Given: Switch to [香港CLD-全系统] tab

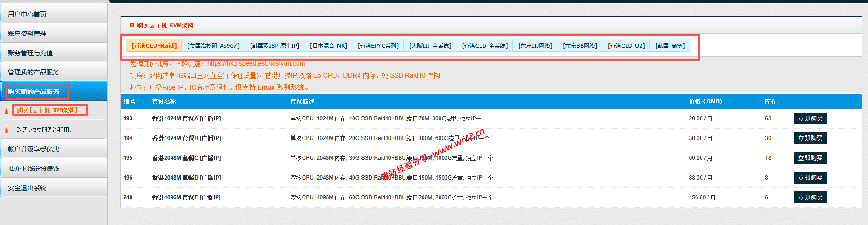Looking at the screenshot, I should [485, 45].
